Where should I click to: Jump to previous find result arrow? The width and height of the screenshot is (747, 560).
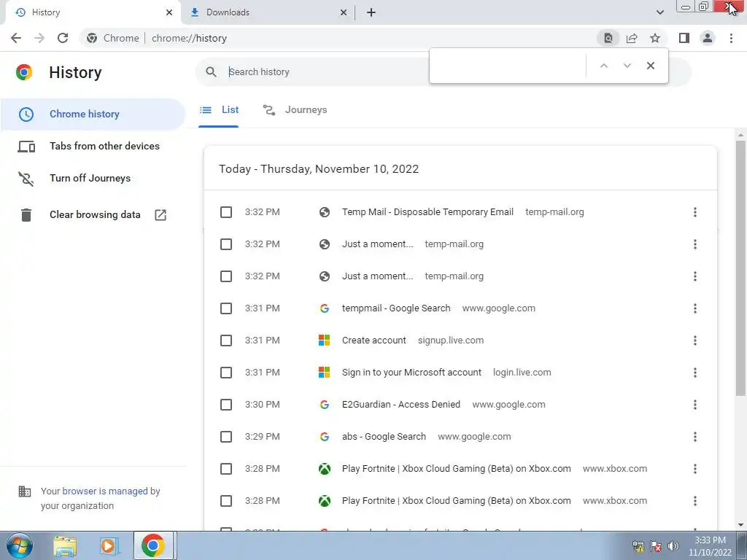(x=603, y=66)
